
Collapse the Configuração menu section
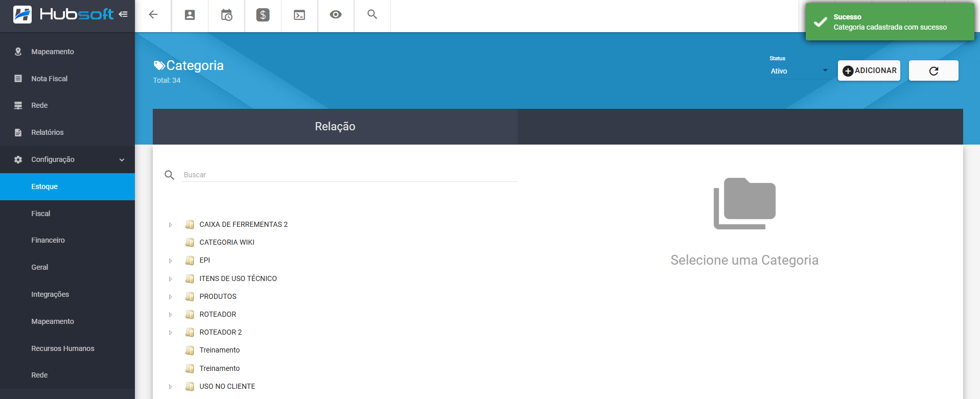pos(67,159)
